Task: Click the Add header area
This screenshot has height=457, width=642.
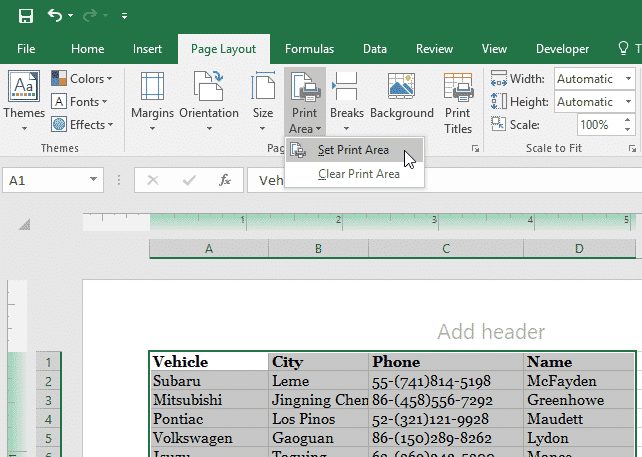Action: pyautogui.click(x=491, y=331)
